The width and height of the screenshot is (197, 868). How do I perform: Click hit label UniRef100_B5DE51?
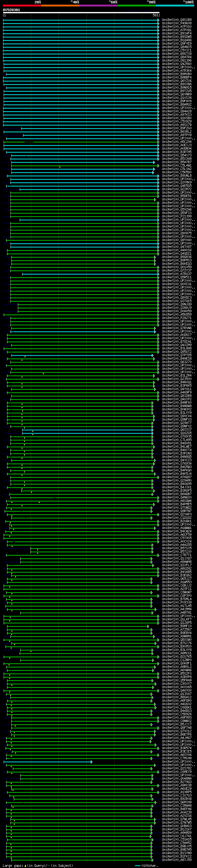coord(177,196)
